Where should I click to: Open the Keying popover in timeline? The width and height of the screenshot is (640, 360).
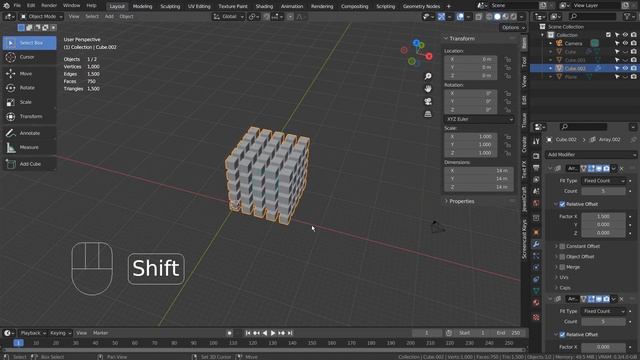pos(60,333)
